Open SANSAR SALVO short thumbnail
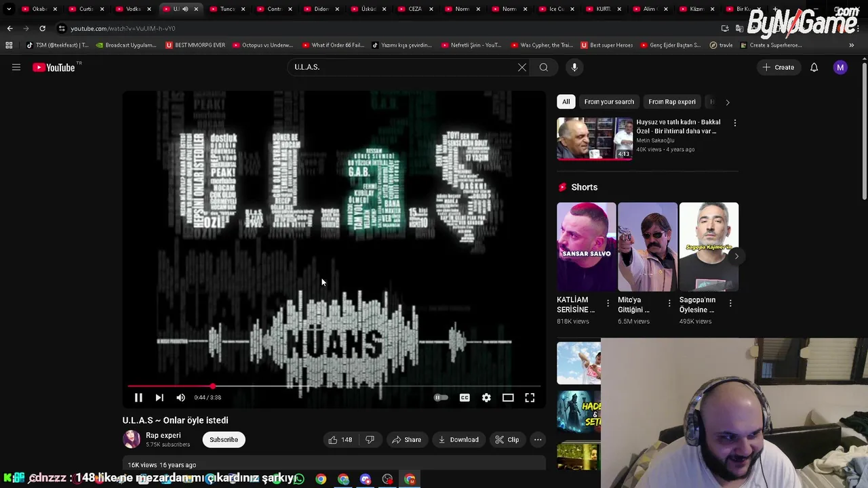This screenshot has height=488, width=868. [587, 247]
